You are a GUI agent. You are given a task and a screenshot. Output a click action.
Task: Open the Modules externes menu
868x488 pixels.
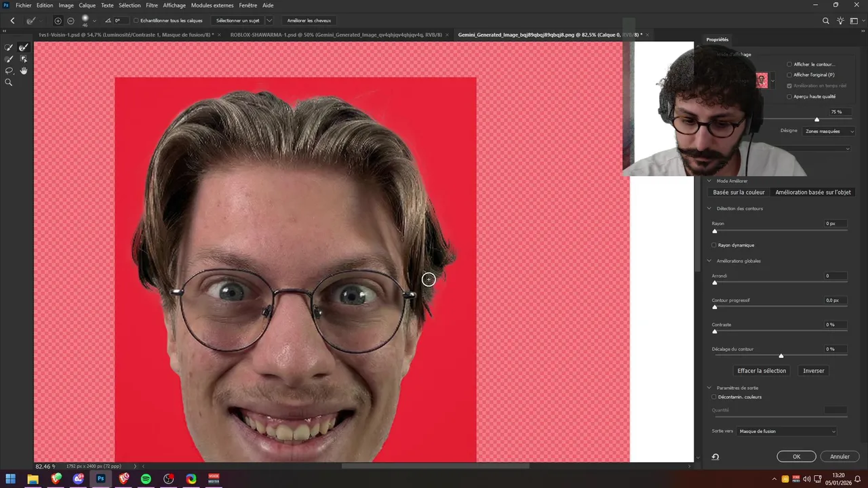(x=212, y=5)
